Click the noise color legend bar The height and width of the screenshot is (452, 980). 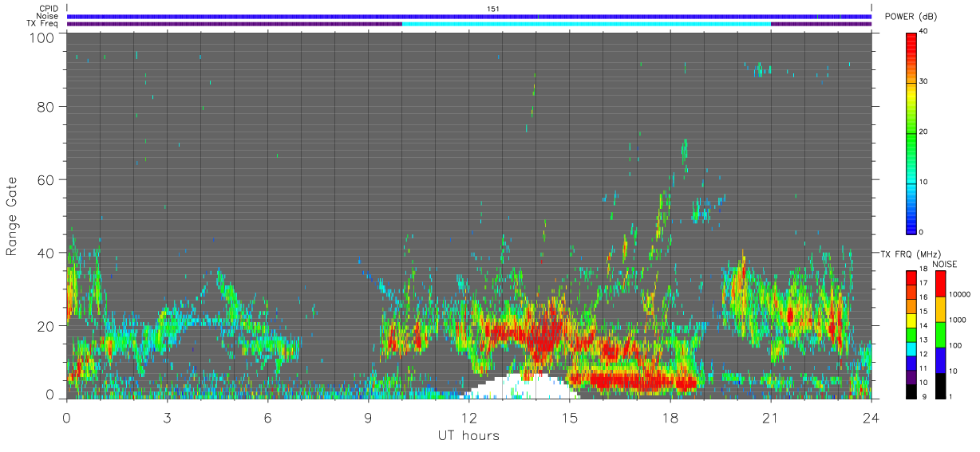[939, 335]
